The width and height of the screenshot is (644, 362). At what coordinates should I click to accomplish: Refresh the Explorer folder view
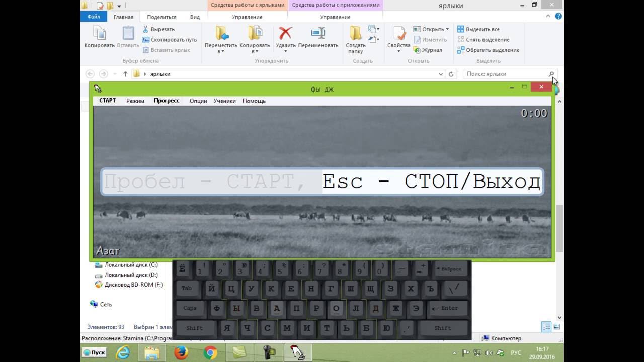(451, 74)
